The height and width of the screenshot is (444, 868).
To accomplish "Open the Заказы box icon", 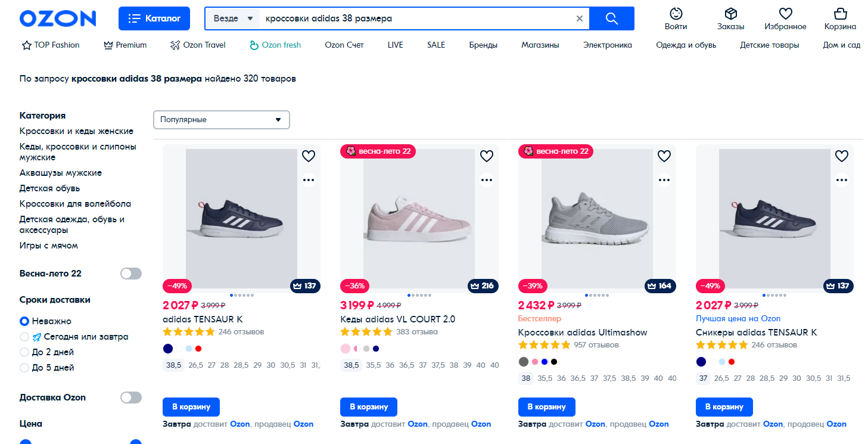I will point(730,18).
